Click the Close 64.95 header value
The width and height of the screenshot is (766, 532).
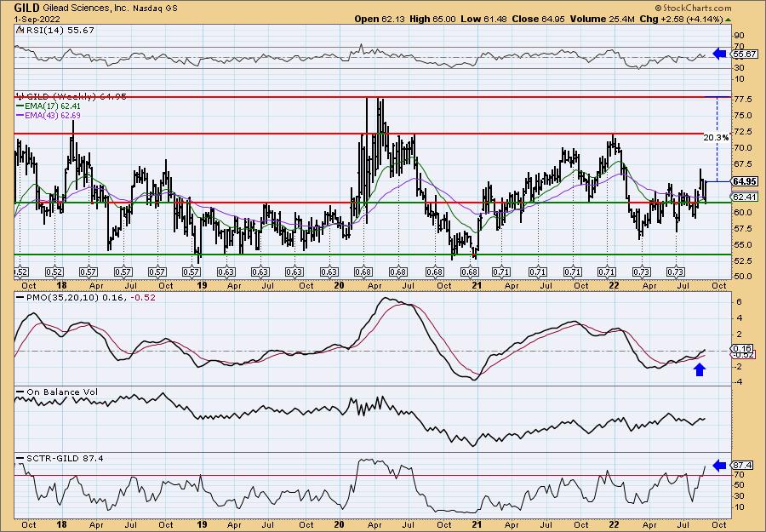tap(539, 19)
